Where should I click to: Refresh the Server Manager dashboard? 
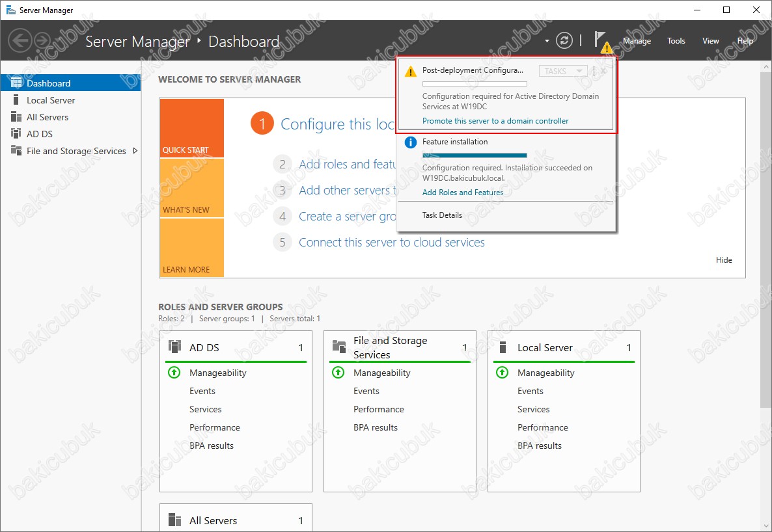click(564, 40)
